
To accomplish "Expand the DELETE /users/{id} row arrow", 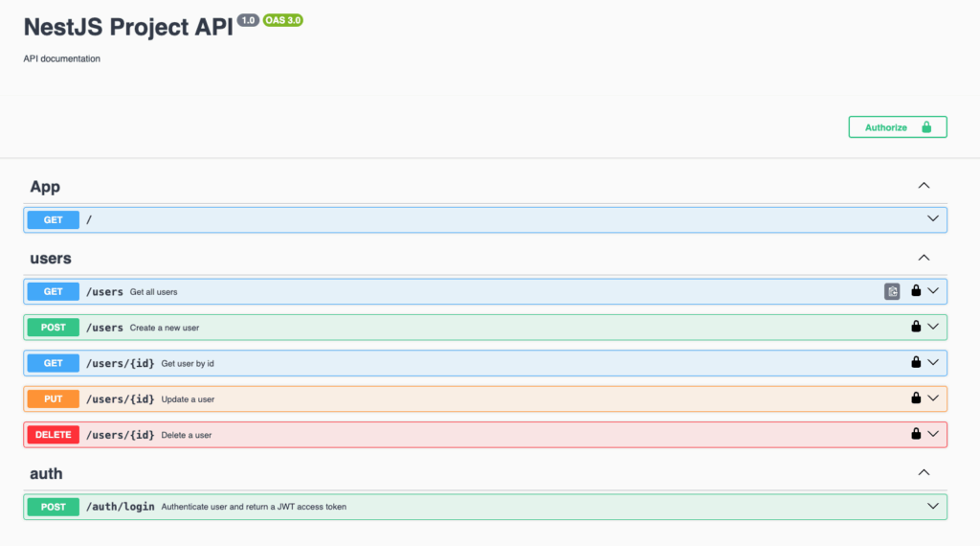I will 934,434.
